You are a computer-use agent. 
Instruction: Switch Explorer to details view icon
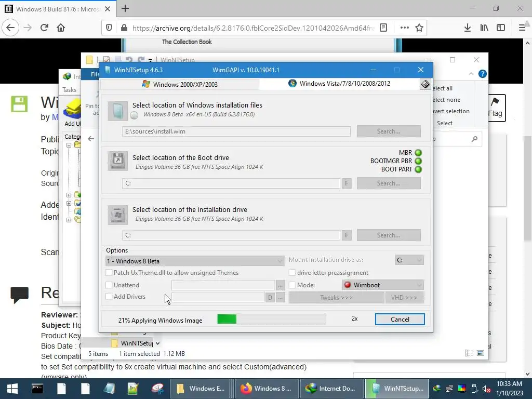(469, 353)
